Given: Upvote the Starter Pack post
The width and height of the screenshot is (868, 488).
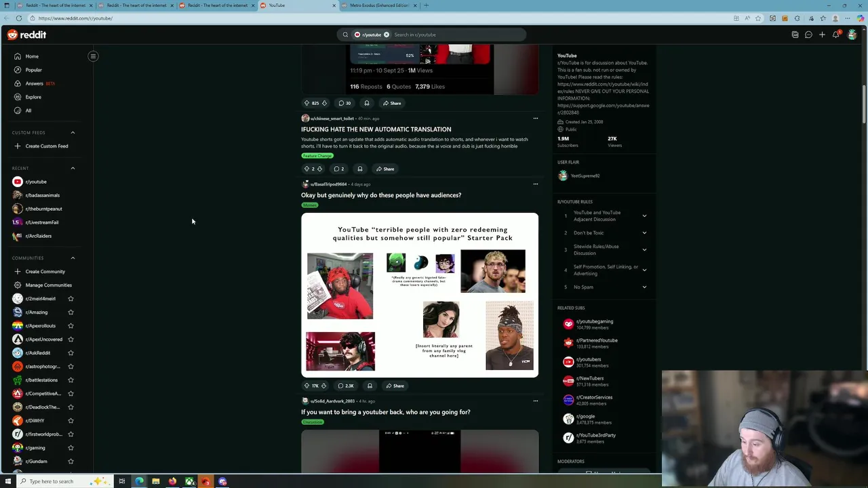Looking at the screenshot, I should pyautogui.click(x=307, y=386).
